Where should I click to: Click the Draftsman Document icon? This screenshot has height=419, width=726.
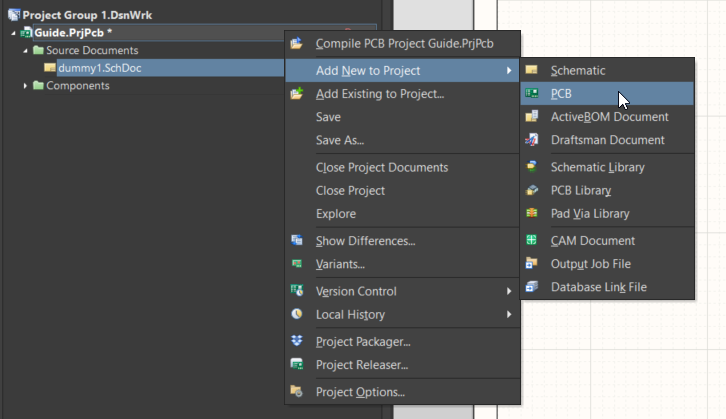click(x=532, y=140)
